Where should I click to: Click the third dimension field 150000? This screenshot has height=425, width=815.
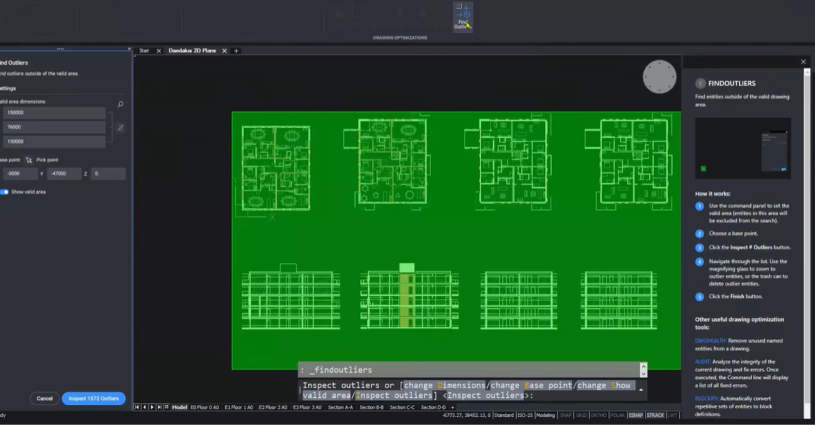55,142
